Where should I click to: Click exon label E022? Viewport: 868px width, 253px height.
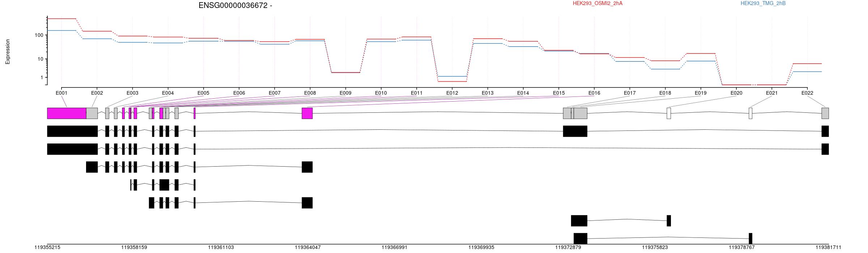[x=807, y=93]
